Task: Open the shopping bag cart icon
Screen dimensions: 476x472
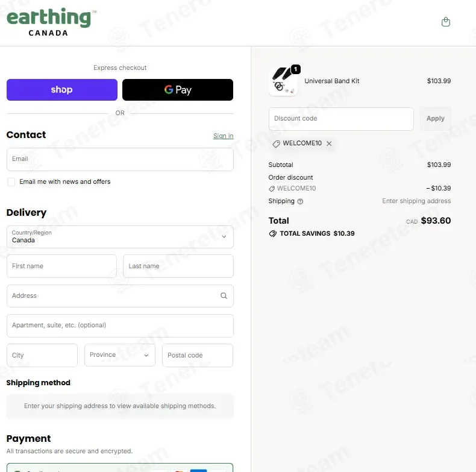Action: 446,22
